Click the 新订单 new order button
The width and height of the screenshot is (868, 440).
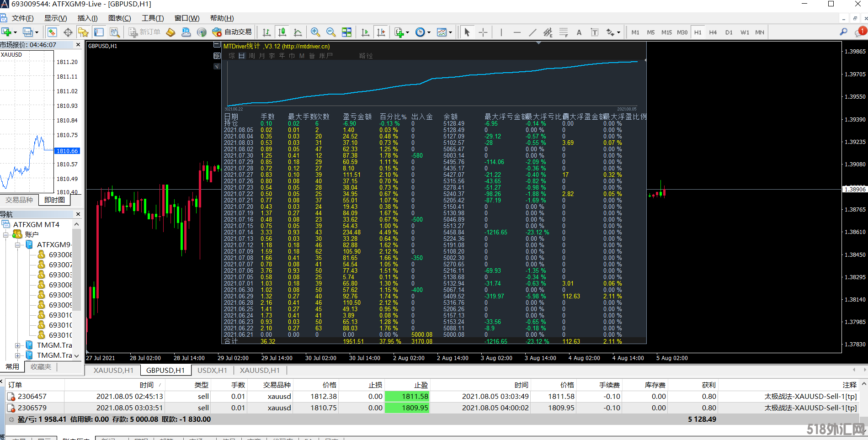pyautogui.click(x=144, y=32)
